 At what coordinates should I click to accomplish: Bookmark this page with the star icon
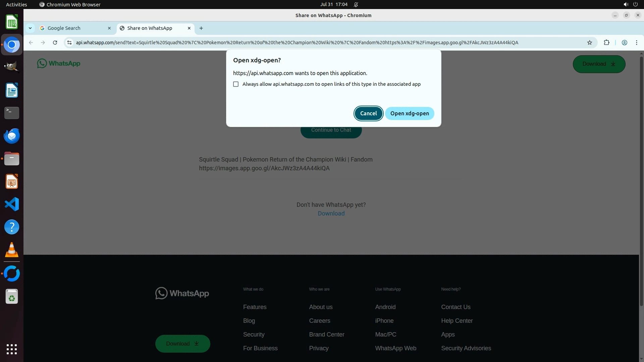click(590, 43)
